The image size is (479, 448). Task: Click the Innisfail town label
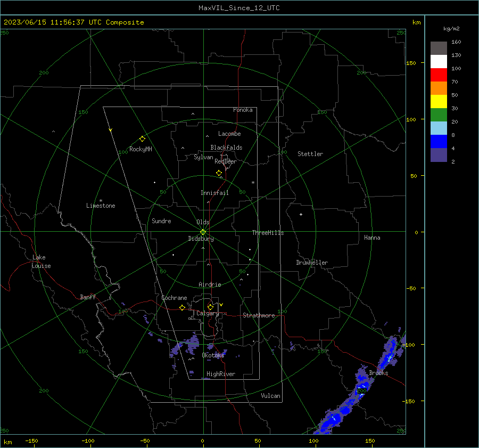click(214, 193)
